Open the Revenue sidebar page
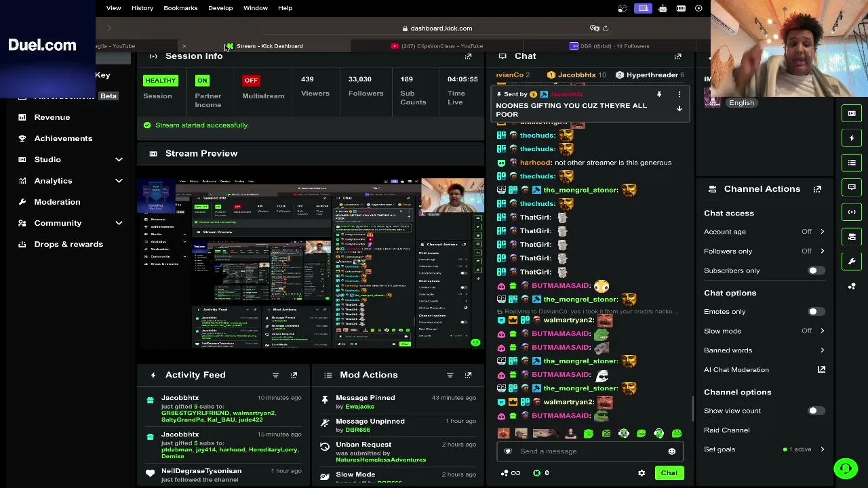This screenshot has width=868, height=488. click(52, 117)
